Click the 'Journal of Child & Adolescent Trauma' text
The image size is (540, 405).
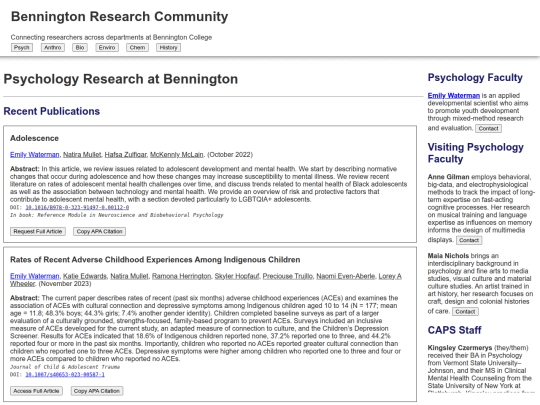pyautogui.click(x=65, y=367)
